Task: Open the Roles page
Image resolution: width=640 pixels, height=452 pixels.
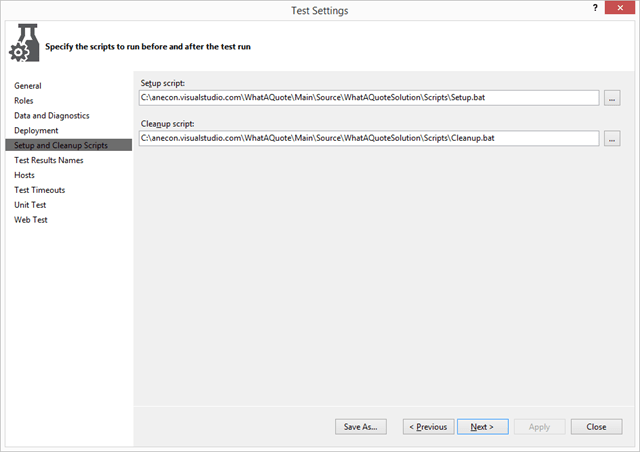Action: click(24, 101)
